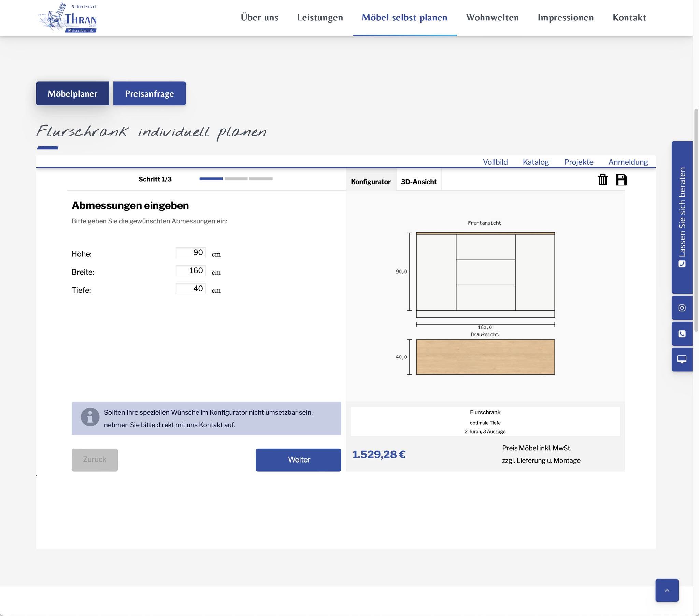Open the Katalog link
This screenshot has width=699, height=616.
[536, 162]
